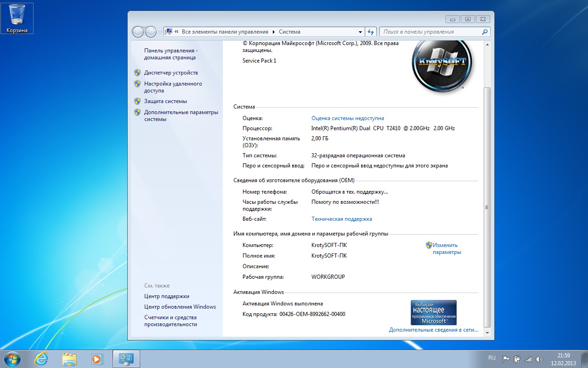The image size is (588, 368).
Task: Click the refresh button next to address bar
Action: tap(371, 32)
